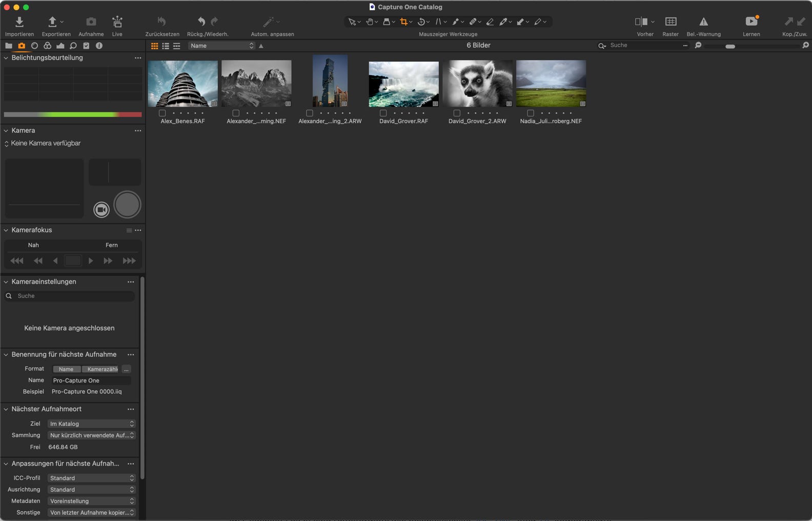Click the Kamerazähler format token
Screen dimensions: 812x521
[x=101, y=369]
